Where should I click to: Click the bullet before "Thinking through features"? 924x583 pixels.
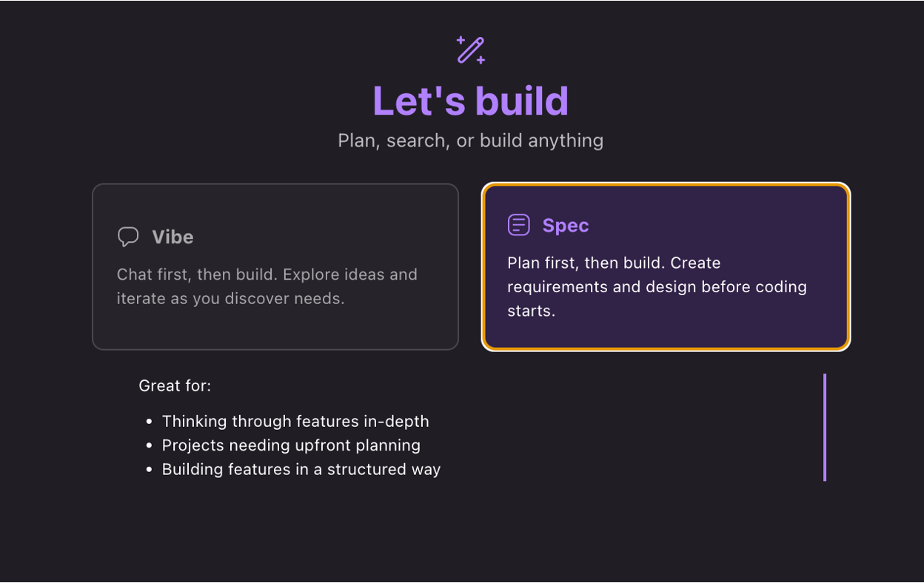click(x=149, y=422)
